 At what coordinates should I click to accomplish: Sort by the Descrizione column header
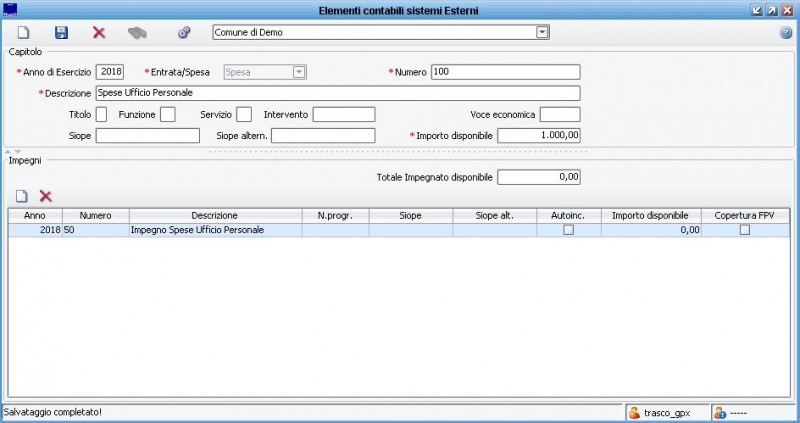(x=215, y=215)
